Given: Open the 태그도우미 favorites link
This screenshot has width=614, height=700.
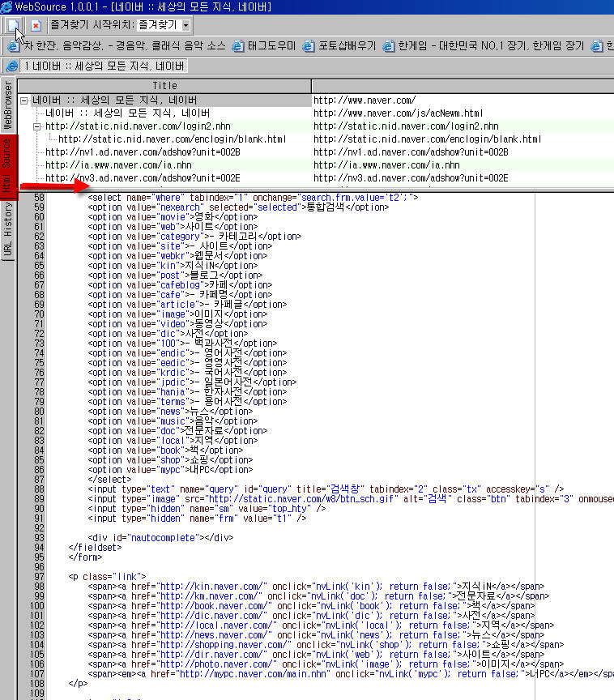Looking at the screenshot, I should tap(271, 46).
